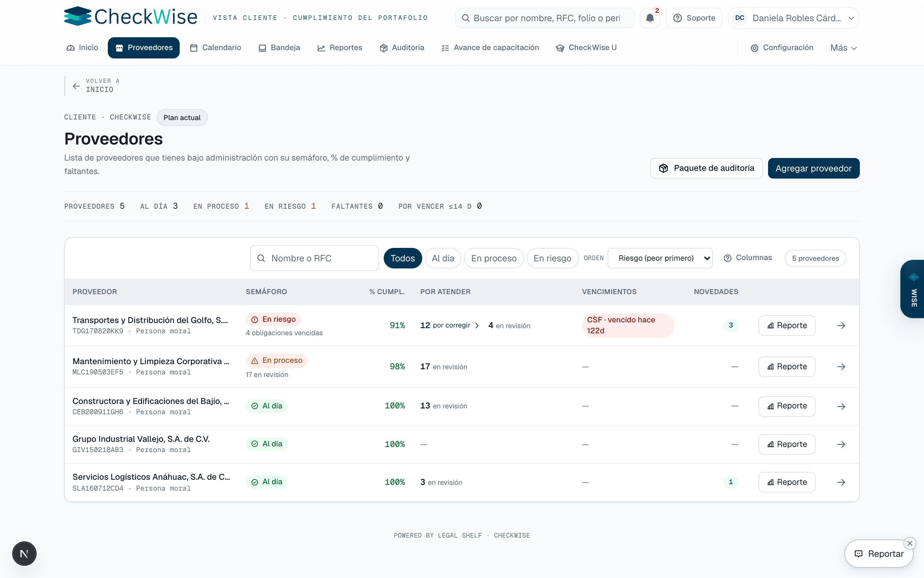This screenshot has height=578, width=924.
Task: Click arrow for Servicios Logísticos Anáhuac row
Action: coord(841,482)
